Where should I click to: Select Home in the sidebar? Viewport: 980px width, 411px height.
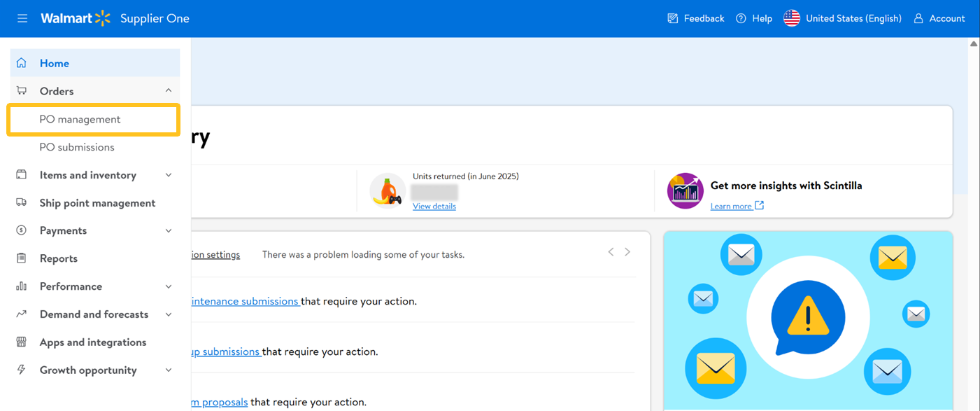95,63
